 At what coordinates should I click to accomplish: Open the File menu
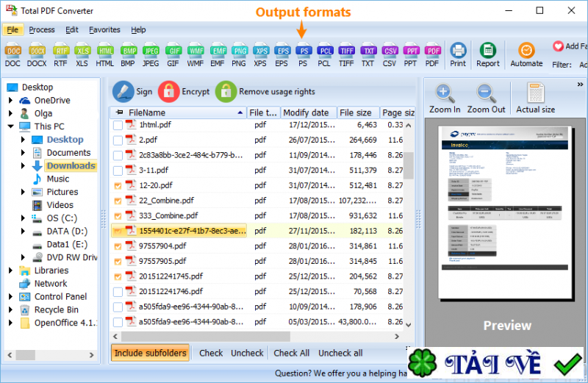(x=12, y=29)
